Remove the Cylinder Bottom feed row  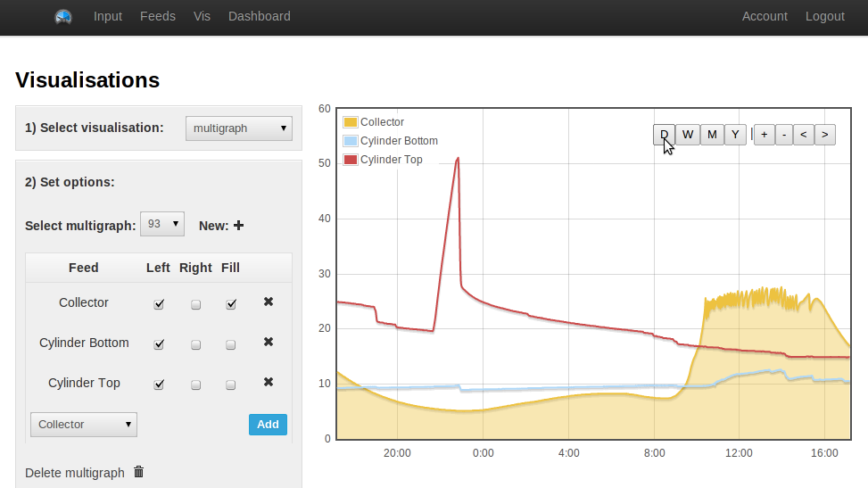point(269,342)
